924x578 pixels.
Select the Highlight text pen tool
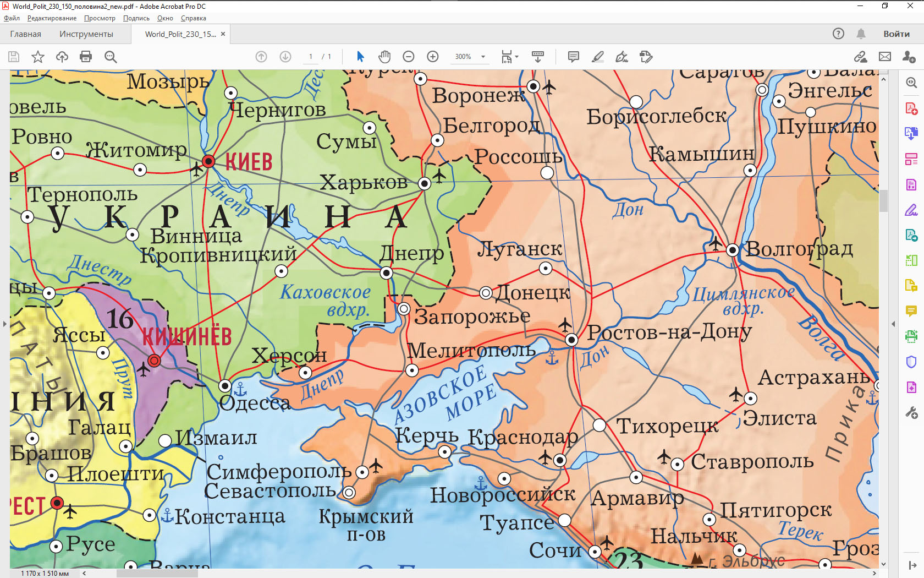coord(598,57)
